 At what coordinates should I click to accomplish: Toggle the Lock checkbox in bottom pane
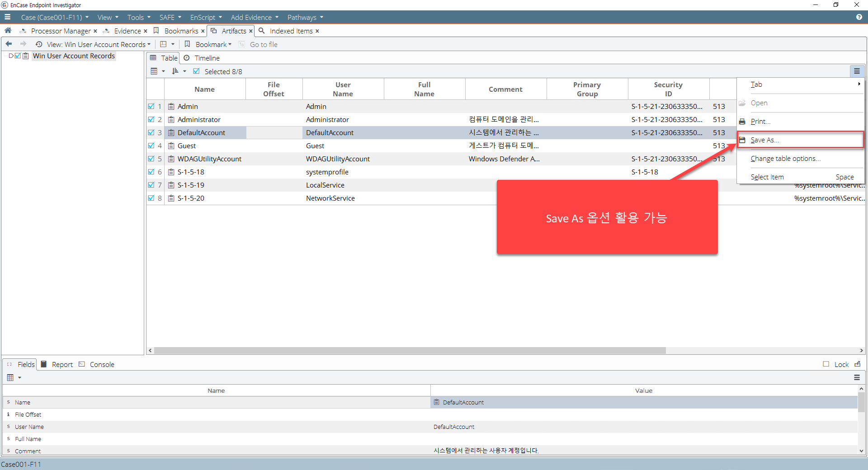pyautogui.click(x=826, y=364)
